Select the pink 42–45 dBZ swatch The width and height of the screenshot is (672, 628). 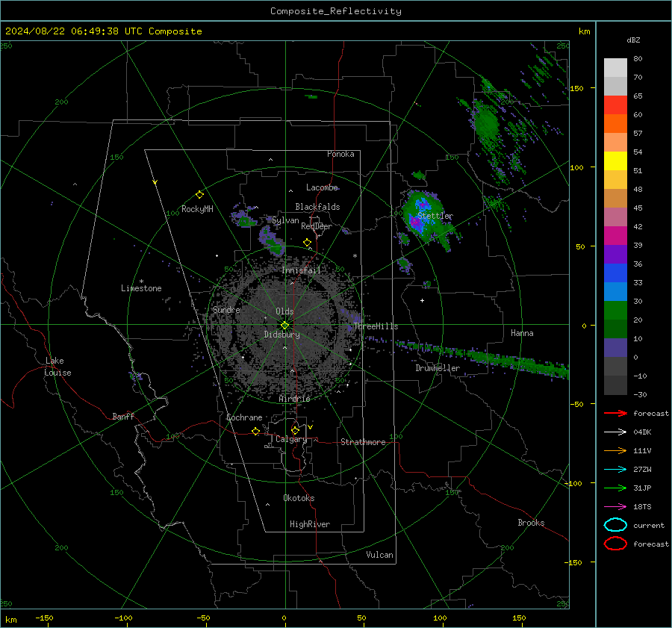[x=615, y=217]
